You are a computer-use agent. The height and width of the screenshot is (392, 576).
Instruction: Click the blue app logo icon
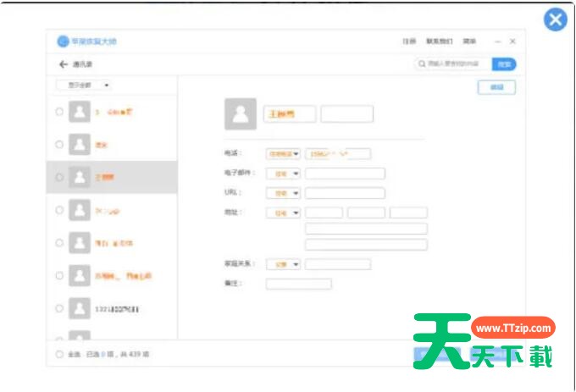pyautogui.click(x=63, y=41)
